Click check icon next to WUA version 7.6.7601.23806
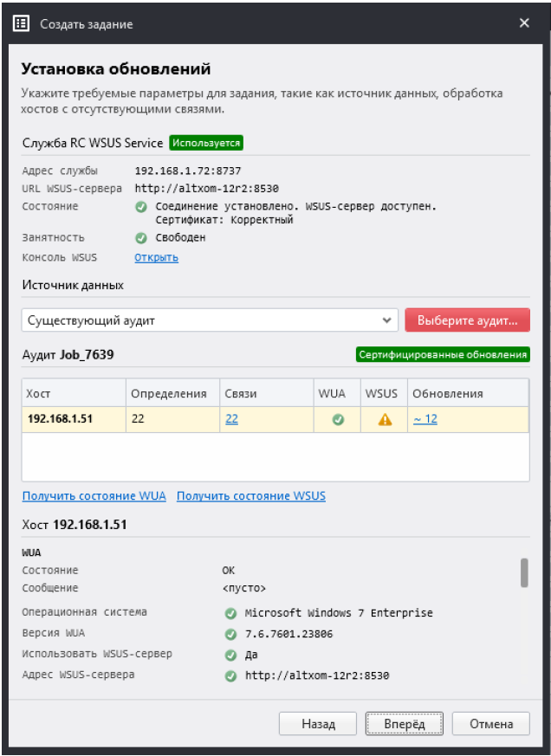The width and height of the screenshot is (551, 756). point(230,634)
